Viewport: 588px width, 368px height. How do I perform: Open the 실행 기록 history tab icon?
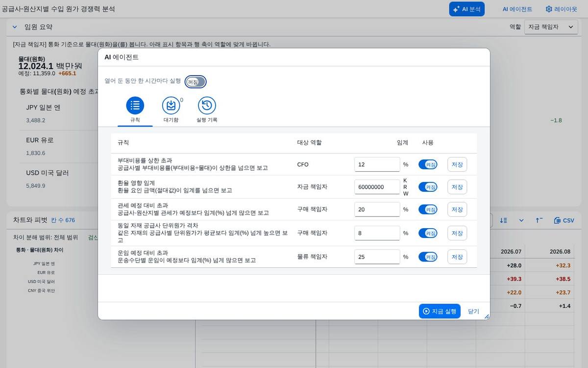tap(207, 105)
